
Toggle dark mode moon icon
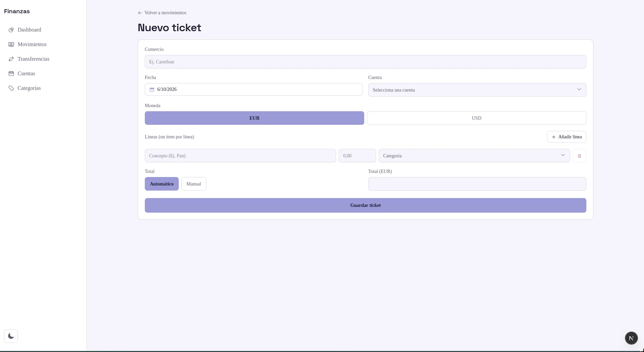11,336
